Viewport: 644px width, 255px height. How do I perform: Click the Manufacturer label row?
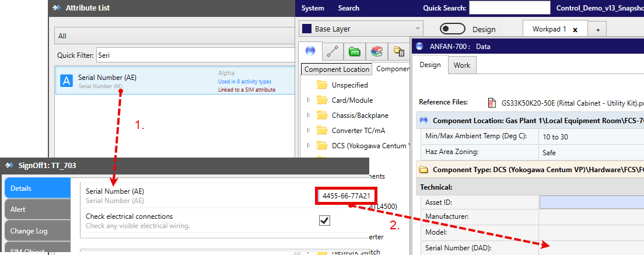point(447,216)
